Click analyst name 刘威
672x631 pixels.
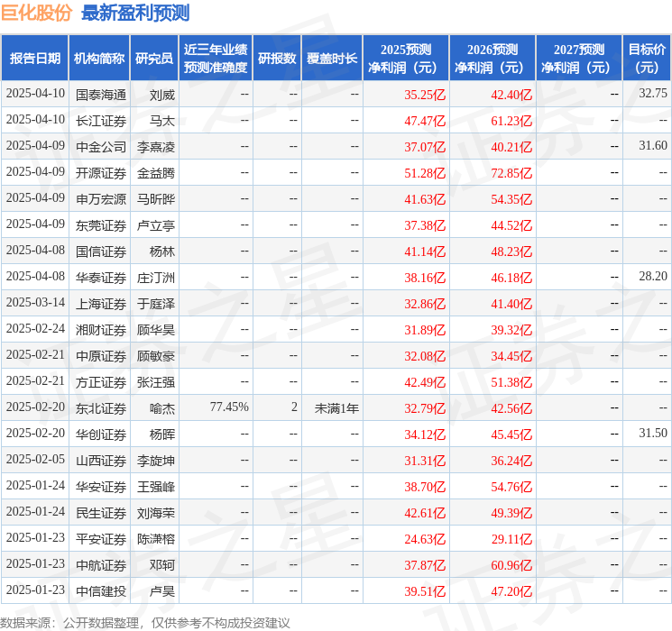click(x=162, y=95)
